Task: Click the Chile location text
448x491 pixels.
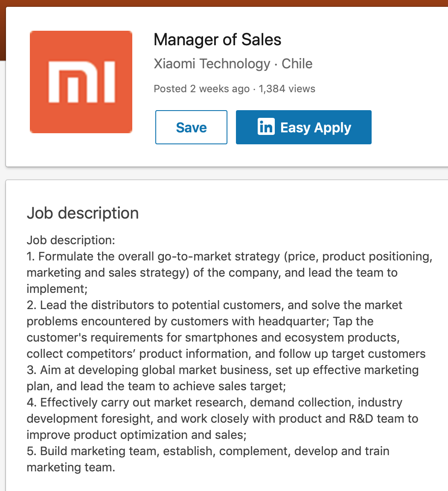Action: (x=297, y=64)
